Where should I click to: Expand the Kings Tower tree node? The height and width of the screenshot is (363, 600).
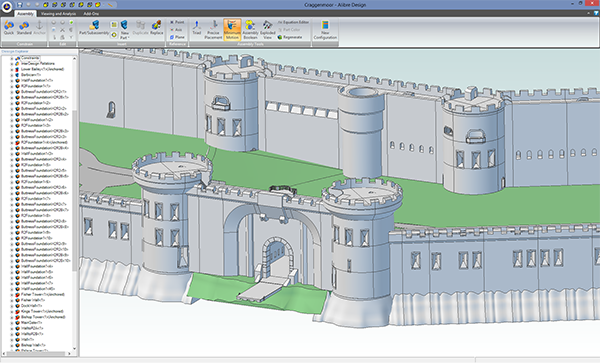(x=12, y=311)
